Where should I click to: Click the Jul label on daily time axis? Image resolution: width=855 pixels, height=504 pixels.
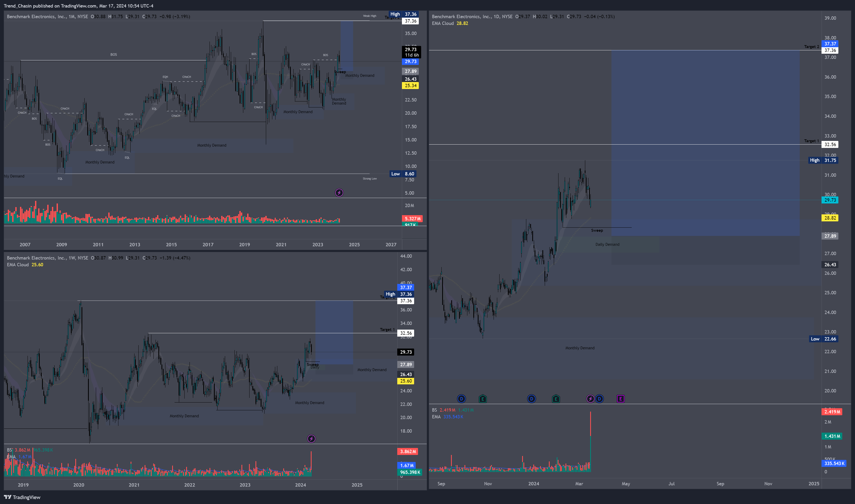[672, 483]
